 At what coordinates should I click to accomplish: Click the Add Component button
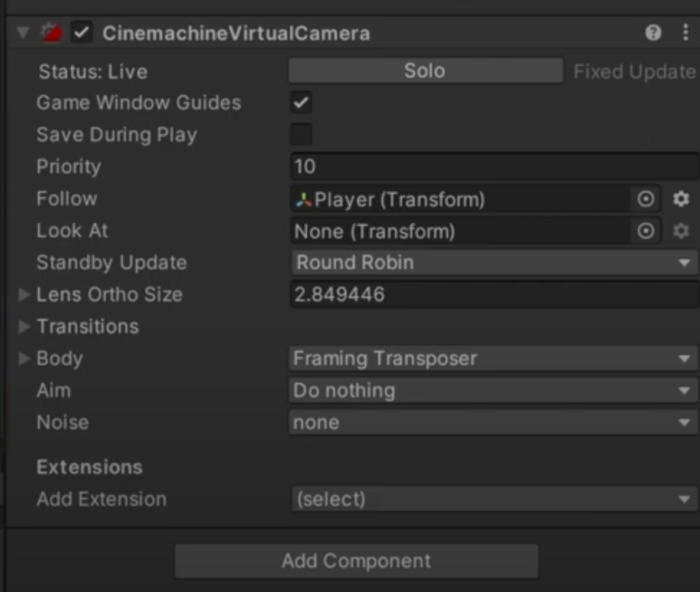pyautogui.click(x=356, y=561)
